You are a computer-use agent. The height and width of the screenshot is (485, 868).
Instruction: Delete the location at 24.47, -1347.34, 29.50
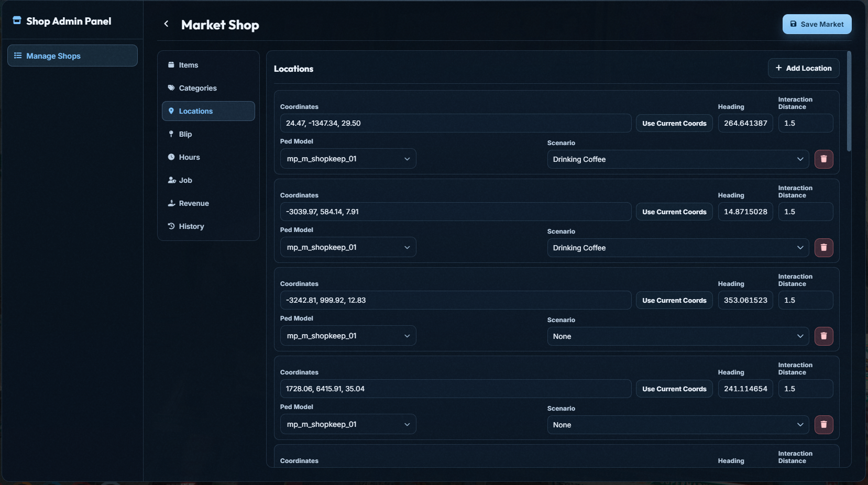click(x=823, y=159)
